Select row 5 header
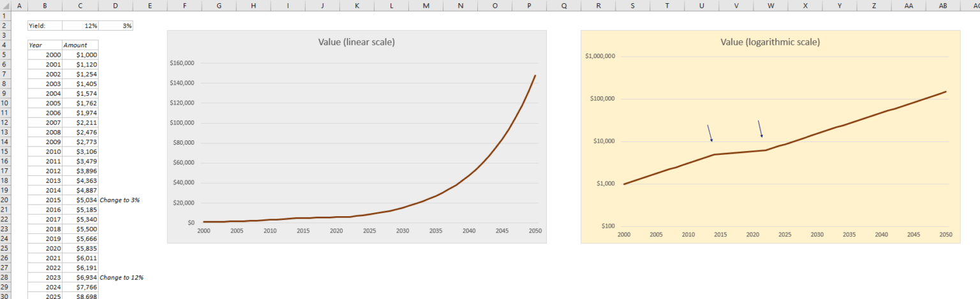Screen dimensions: 980x299 pyautogui.click(x=4, y=55)
